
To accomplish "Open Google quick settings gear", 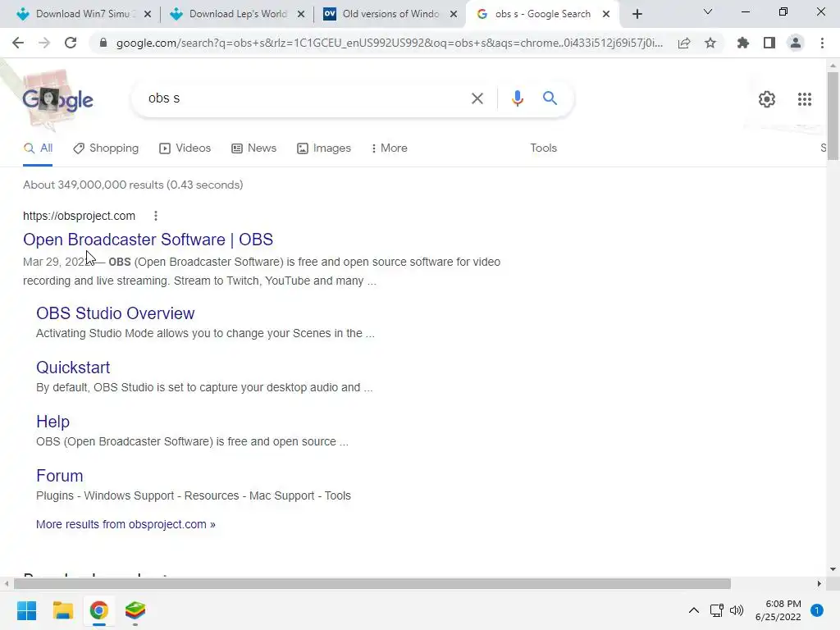I will tap(767, 99).
